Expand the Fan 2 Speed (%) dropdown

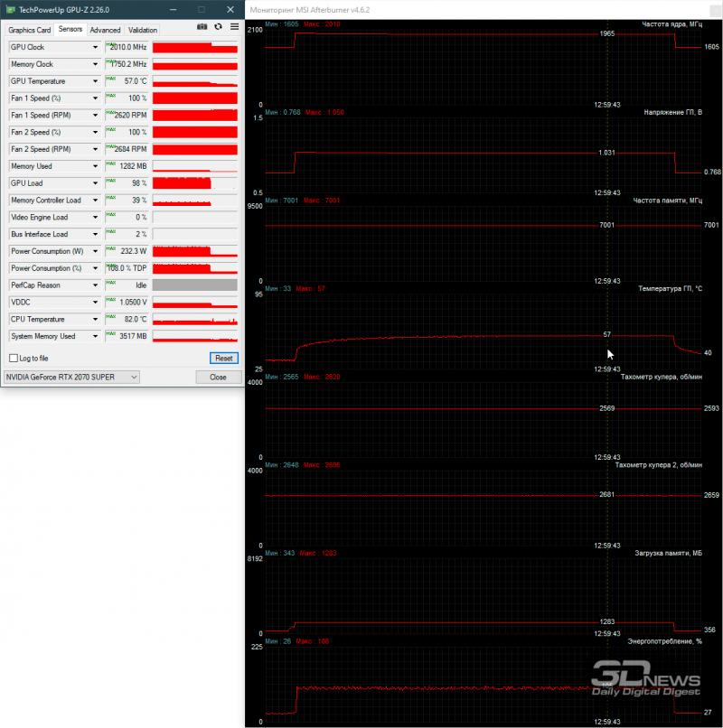[x=95, y=132]
